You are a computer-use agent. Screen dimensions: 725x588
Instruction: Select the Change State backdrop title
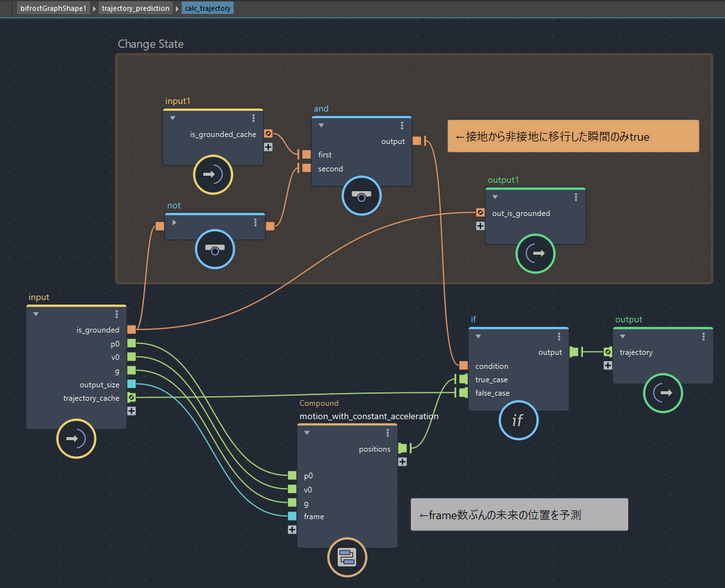[x=151, y=44]
